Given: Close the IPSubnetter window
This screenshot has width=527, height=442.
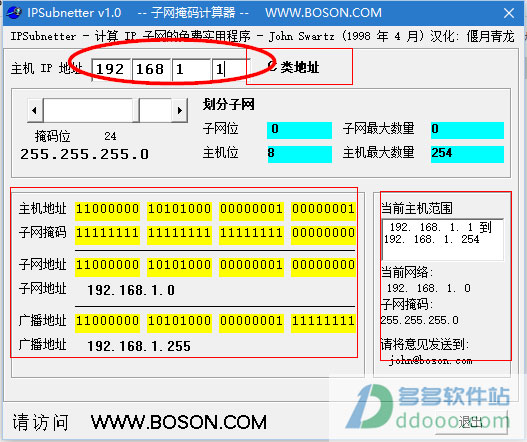Looking at the screenshot, I should [509, 13].
